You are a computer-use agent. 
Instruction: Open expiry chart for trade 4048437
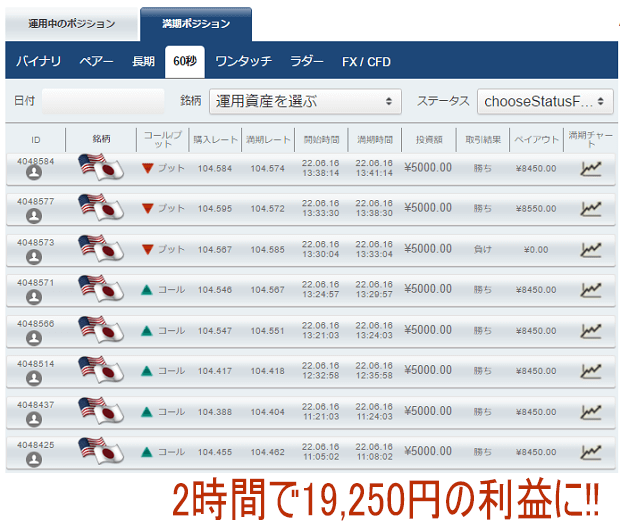coord(591,412)
